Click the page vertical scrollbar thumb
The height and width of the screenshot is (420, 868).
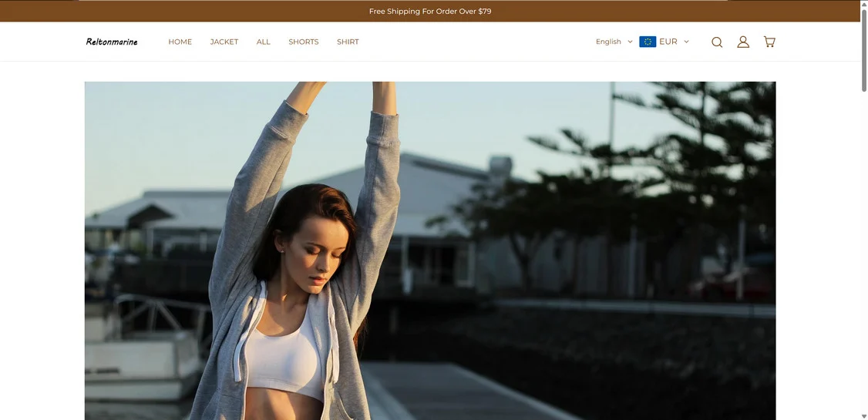pyautogui.click(x=864, y=50)
